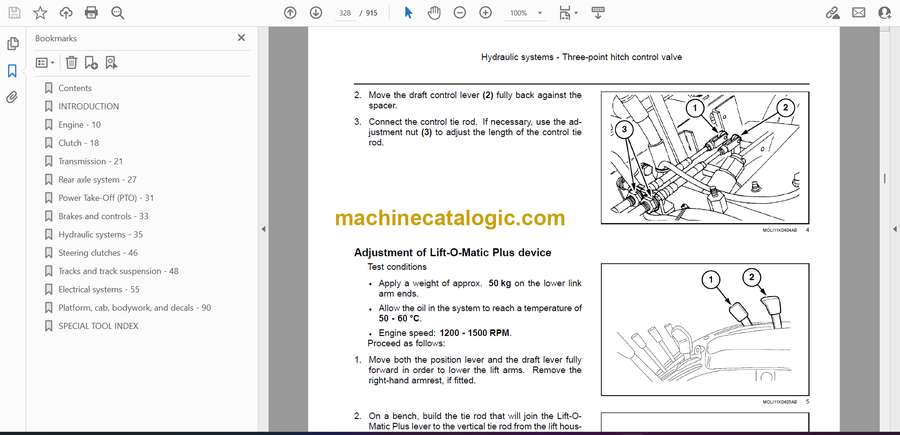Image resolution: width=900 pixels, height=435 pixels.
Task: Click the hitch control valve diagram figure 4
Action: click(705, 157)
